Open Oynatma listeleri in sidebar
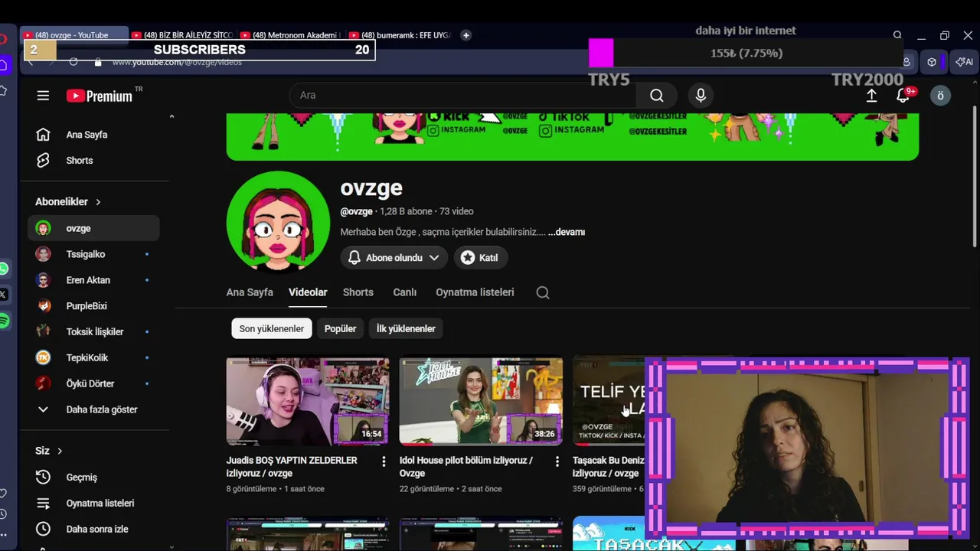980x551 pixels. click(x=93, y=503)
